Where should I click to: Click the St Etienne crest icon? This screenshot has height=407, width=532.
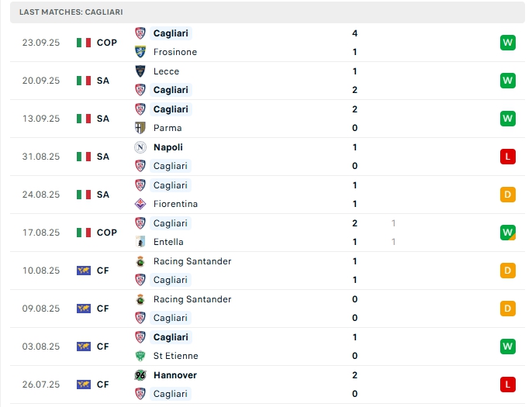[140, 356]
